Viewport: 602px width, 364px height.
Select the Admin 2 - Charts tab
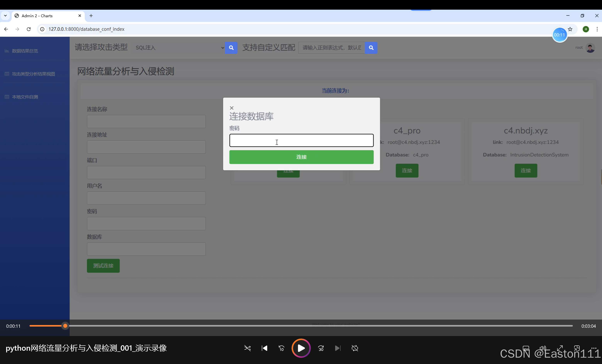pos(48,16)
